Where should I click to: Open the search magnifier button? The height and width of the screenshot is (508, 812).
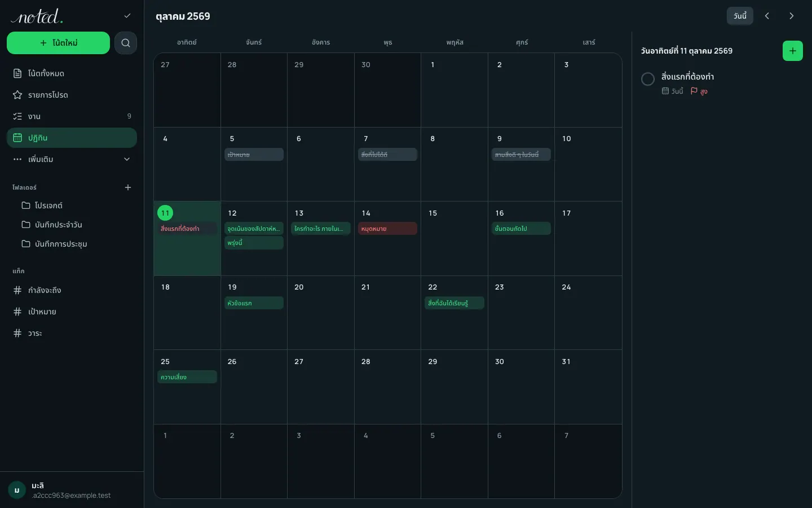pyautogui.click(x=126, y=43)
